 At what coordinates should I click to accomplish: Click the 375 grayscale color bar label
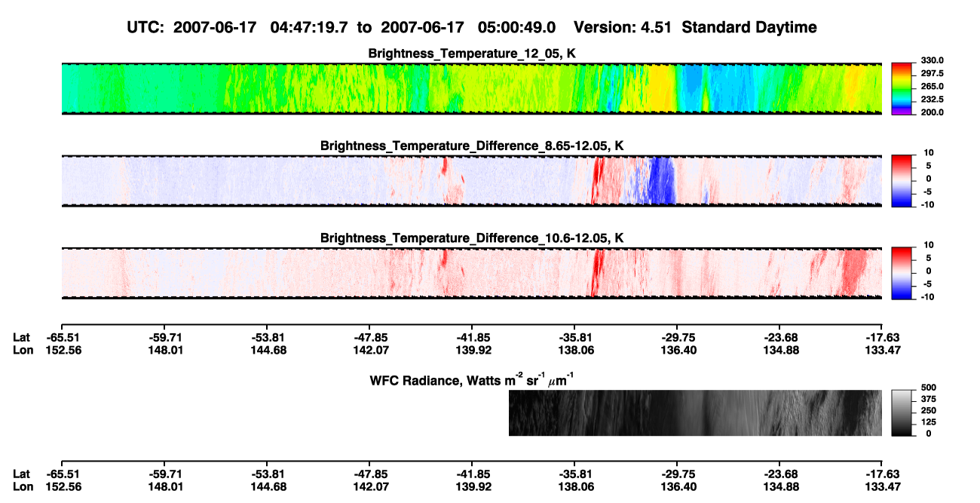(927, 399)
